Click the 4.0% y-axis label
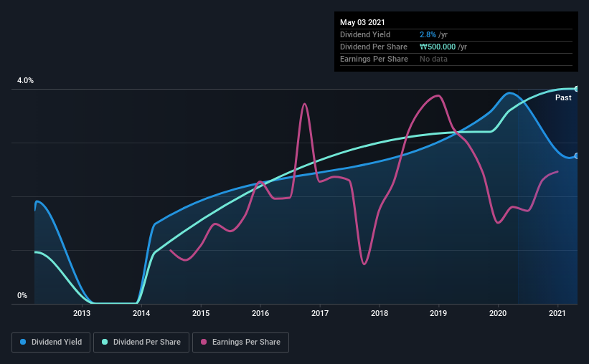 click(x=25, y=81)
